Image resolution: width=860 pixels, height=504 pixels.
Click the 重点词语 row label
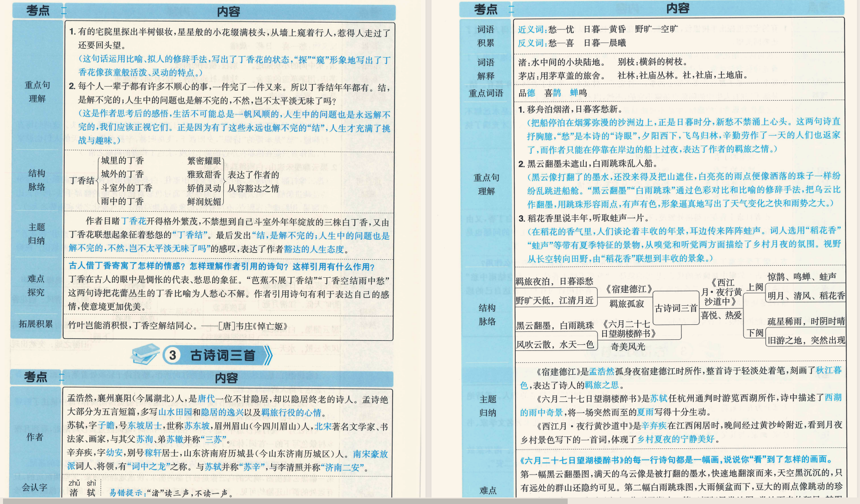coord(486,93)
